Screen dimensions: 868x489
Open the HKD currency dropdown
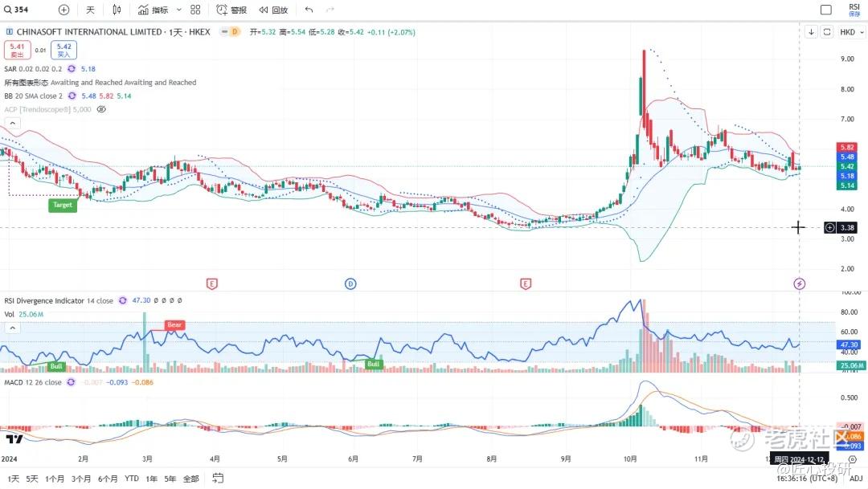tap(851, 32)
